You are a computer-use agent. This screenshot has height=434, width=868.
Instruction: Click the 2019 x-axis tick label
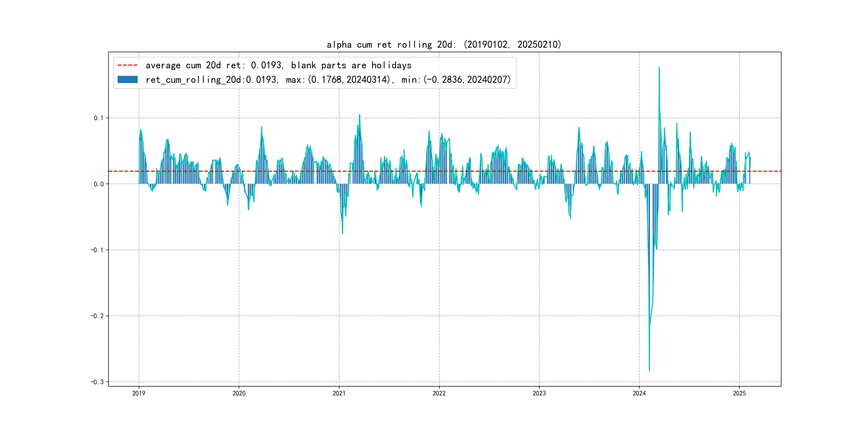(x=139, y=393)
